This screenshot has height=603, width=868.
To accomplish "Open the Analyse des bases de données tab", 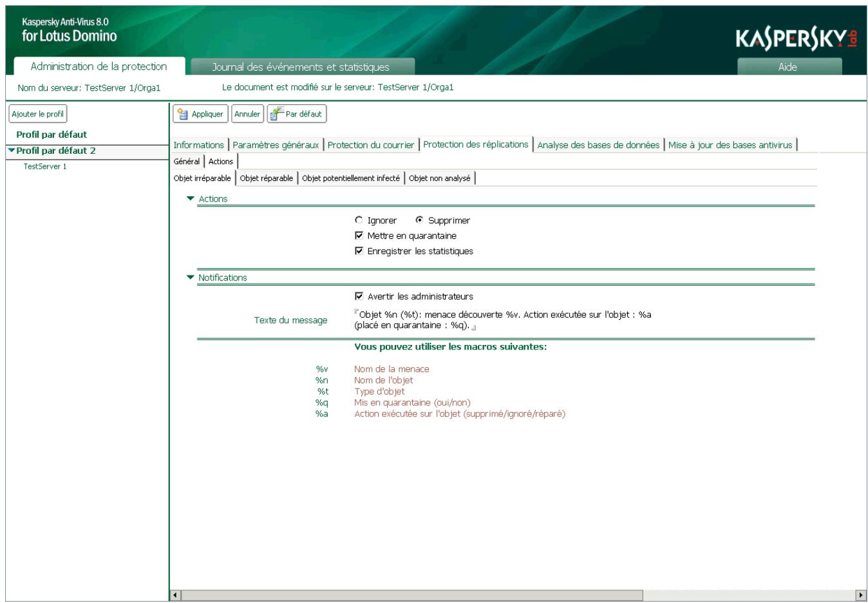I will [x=598, y=145].
